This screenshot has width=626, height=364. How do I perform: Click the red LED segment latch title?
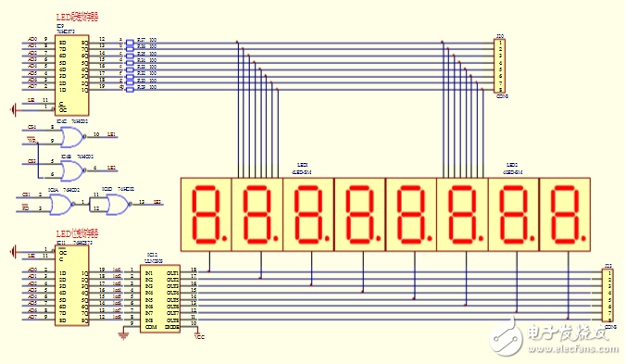coord(78,18)
